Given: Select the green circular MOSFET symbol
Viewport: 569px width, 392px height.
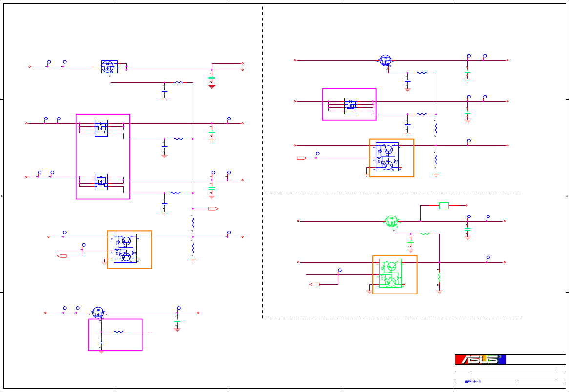Looking at the screenshot, I should pyautogui.click(x=391, y=221).
